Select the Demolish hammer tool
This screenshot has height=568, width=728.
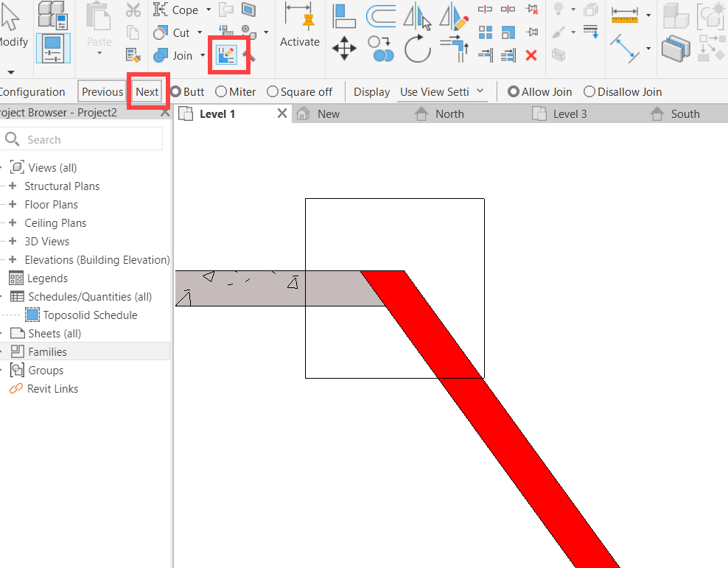[x=249, y=56]
